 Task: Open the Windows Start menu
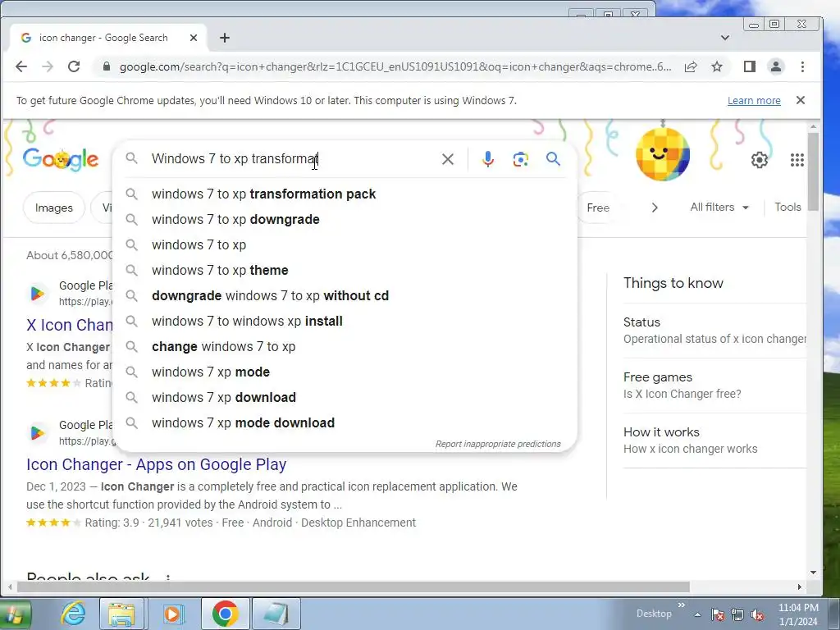13,614
